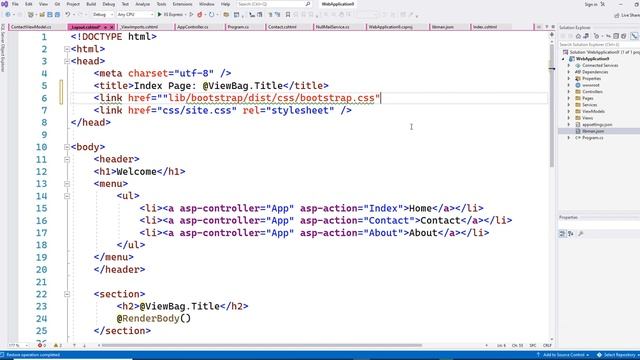Click the Sign in link
640x360 pixels.
[591, 4]
